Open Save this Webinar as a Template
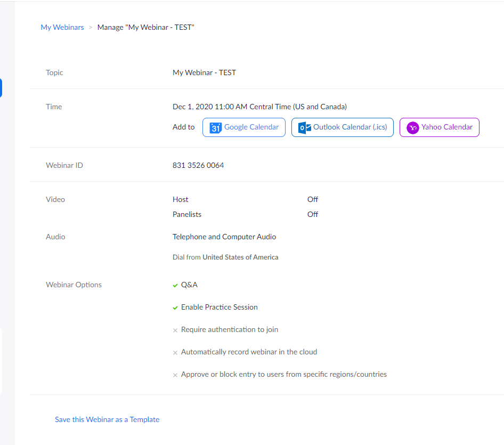The width and height of the screenshot is (504, 445). pos(107,419)
